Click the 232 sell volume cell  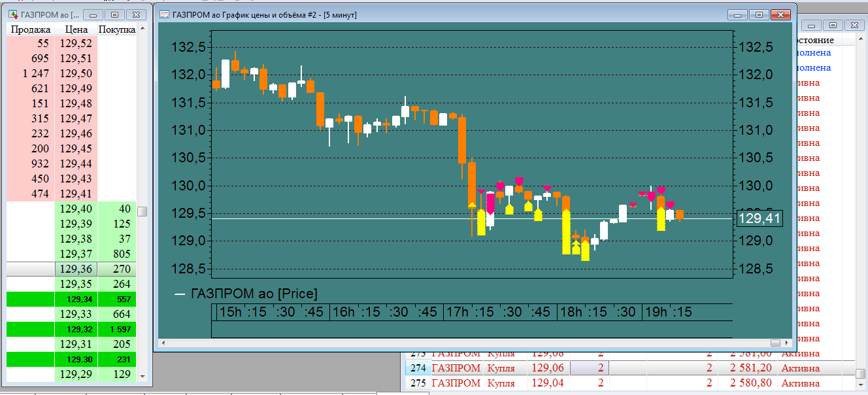point(31,133)
